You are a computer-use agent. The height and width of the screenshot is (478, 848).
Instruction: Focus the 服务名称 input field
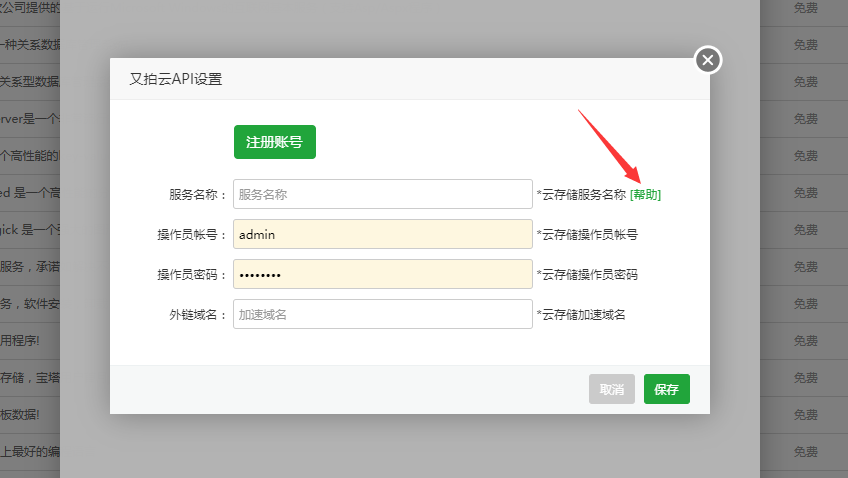(x=383, y=194)
